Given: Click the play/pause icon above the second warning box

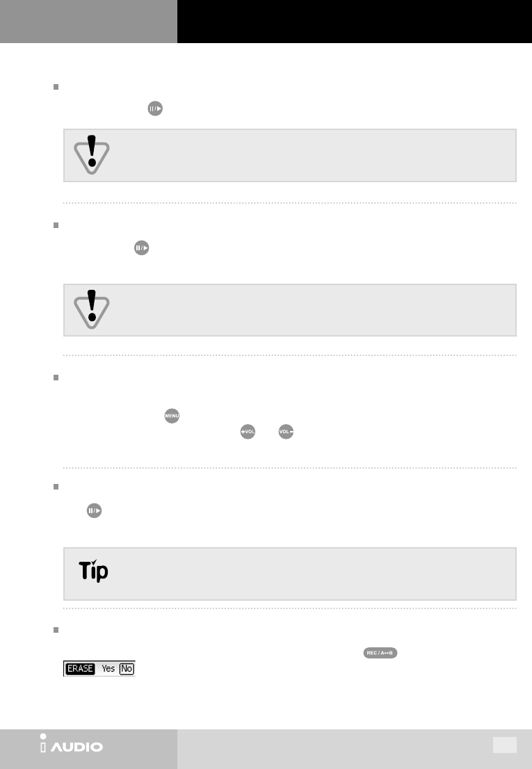Looking at the screenshot, I should (x=142, y=248).
